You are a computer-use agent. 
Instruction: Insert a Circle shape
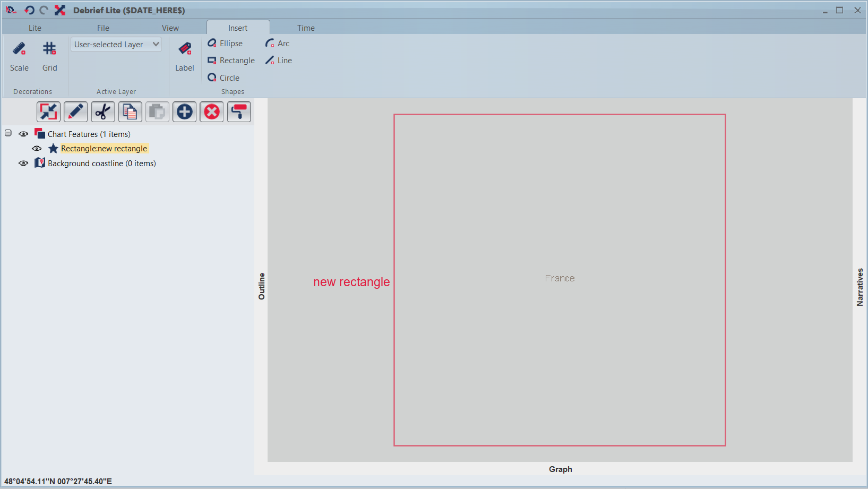224,78
